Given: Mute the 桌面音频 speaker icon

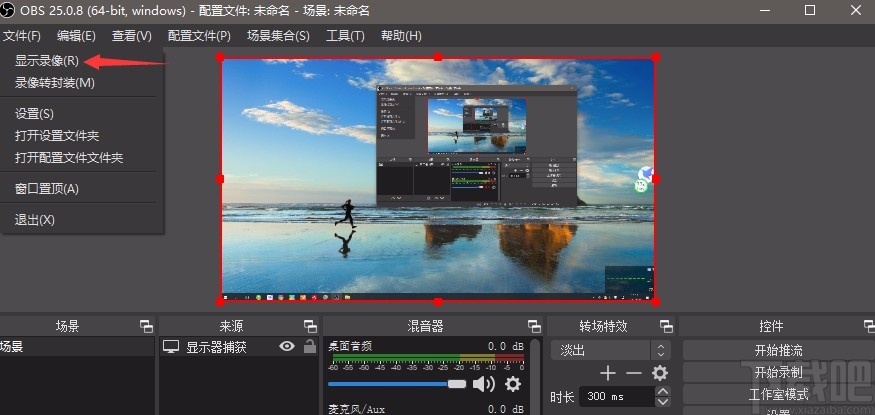Looking at the screenshot, I should (x=483, y=384).
